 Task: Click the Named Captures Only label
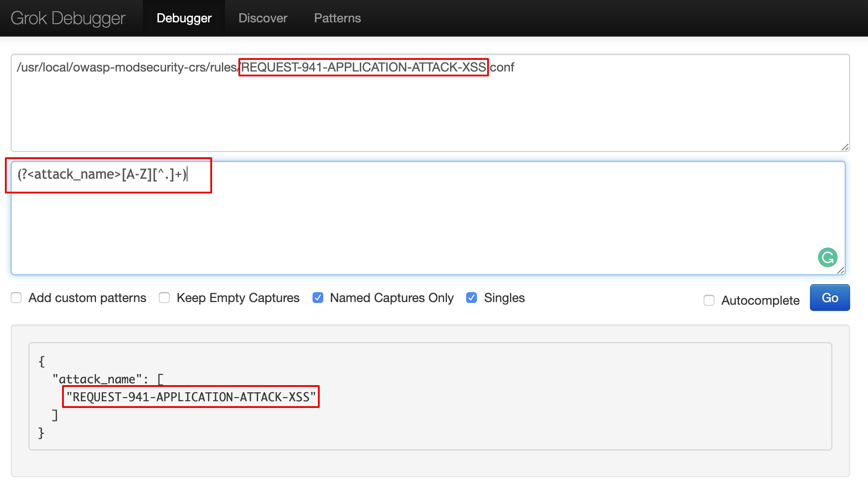coord(392,298)
